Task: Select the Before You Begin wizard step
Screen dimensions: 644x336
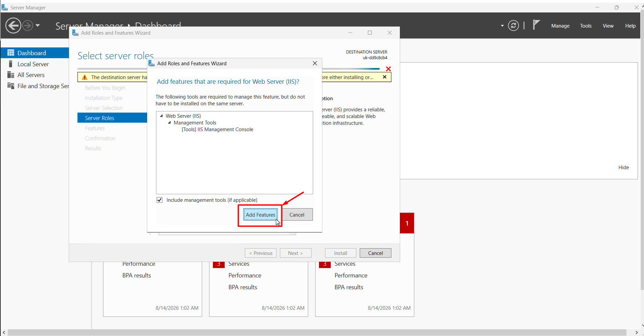Action: [105, 88]
